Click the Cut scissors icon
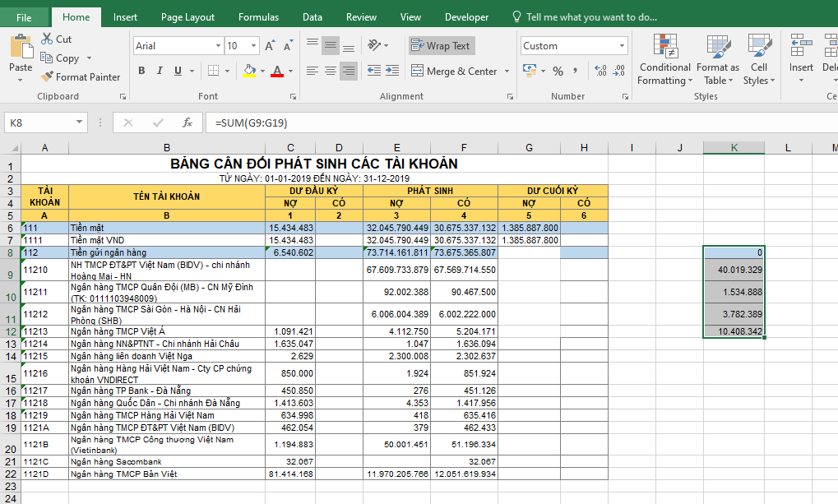Viewport: 838px width, 504px height. coord(46,39)
